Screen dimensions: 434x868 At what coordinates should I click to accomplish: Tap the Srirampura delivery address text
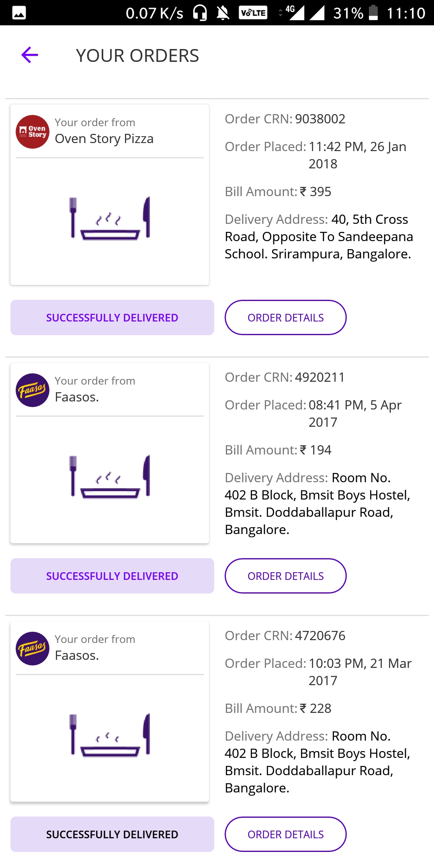point(319,237)
